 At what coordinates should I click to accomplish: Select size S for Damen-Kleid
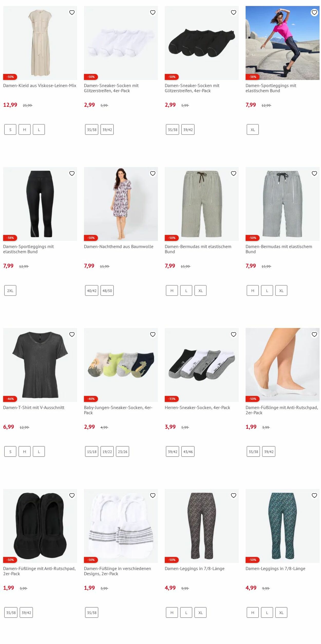point(10,130)
